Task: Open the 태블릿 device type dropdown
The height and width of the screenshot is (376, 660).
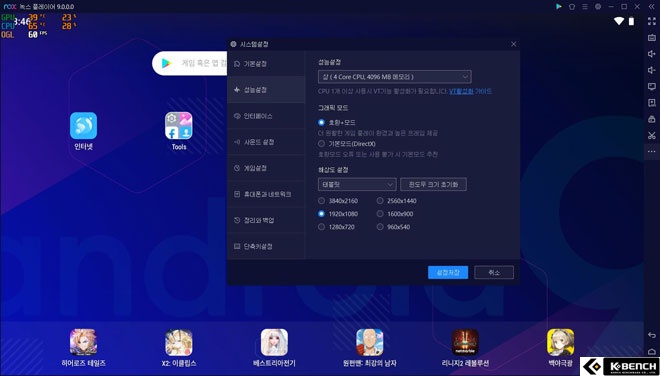Action: [x=357, y=184]
